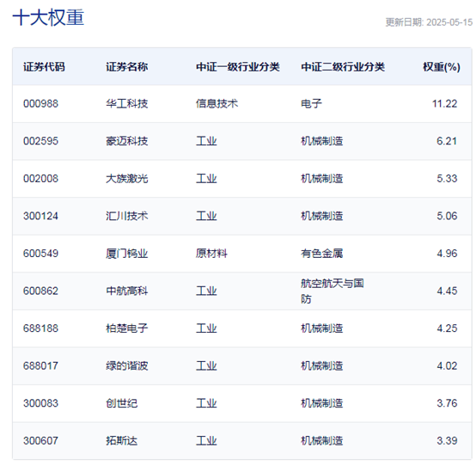476x466 pixels.
Task: Click the 航空航天与国防 industry cell
Action: click(333, 291)
